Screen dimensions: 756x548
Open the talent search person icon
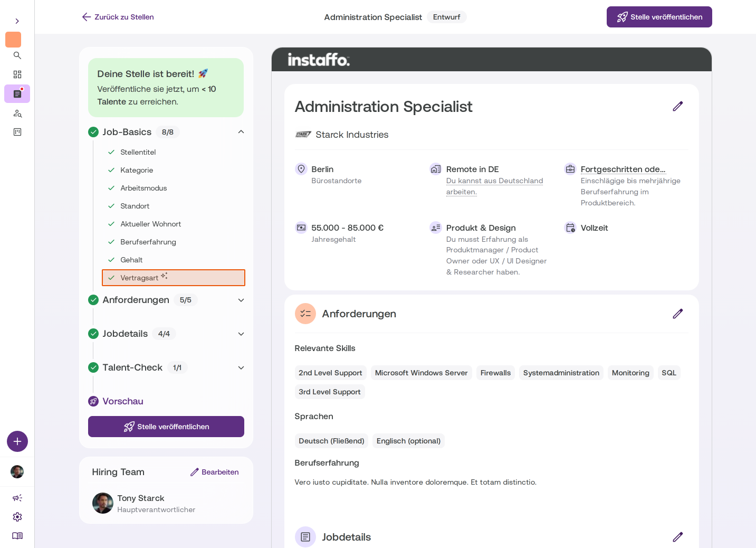pos(17,114)
